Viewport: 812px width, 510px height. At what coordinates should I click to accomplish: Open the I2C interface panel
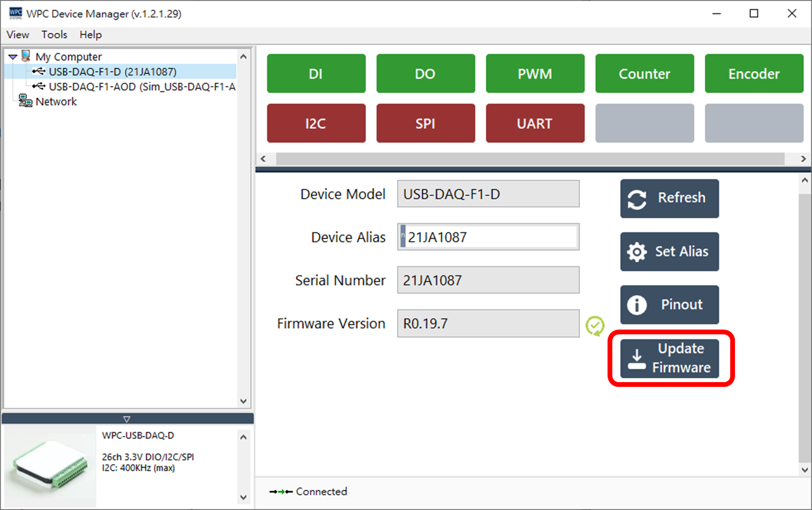[315, 123]
